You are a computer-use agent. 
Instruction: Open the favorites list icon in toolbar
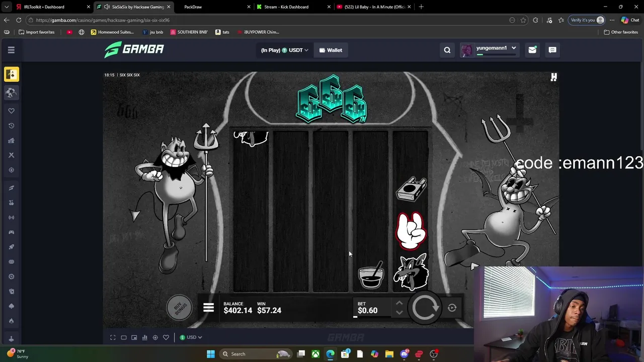click(x=561, y=20)
